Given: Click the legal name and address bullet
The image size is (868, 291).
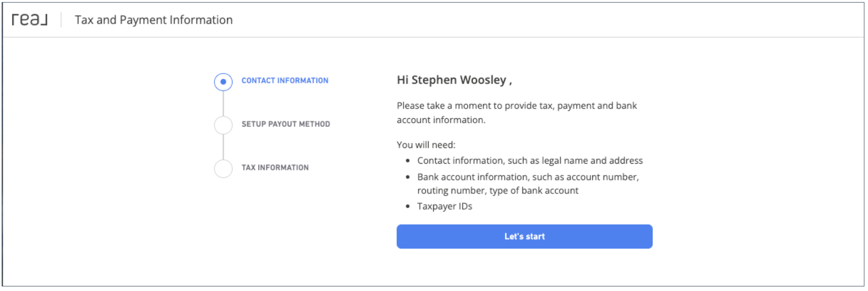Looking at the screenshot, I should click(x=530, y=160).
